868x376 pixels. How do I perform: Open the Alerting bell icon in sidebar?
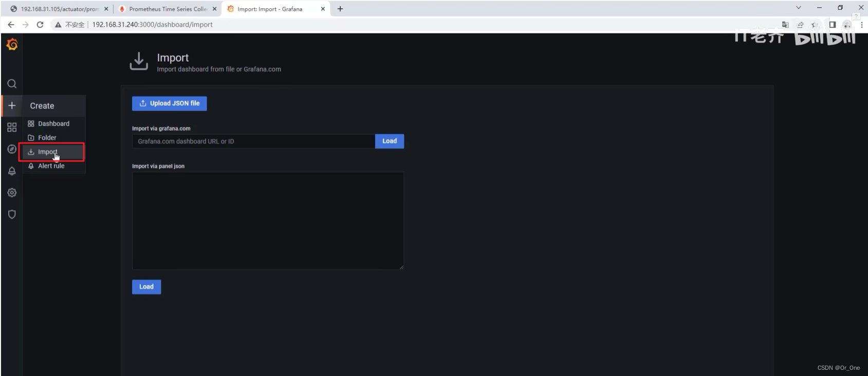click(x=12, y=171)
